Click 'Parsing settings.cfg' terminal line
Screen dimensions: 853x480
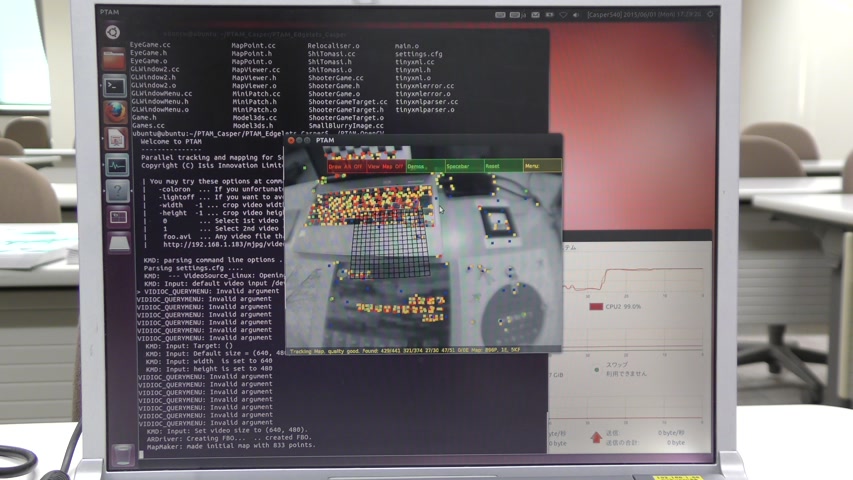[193, 268]
